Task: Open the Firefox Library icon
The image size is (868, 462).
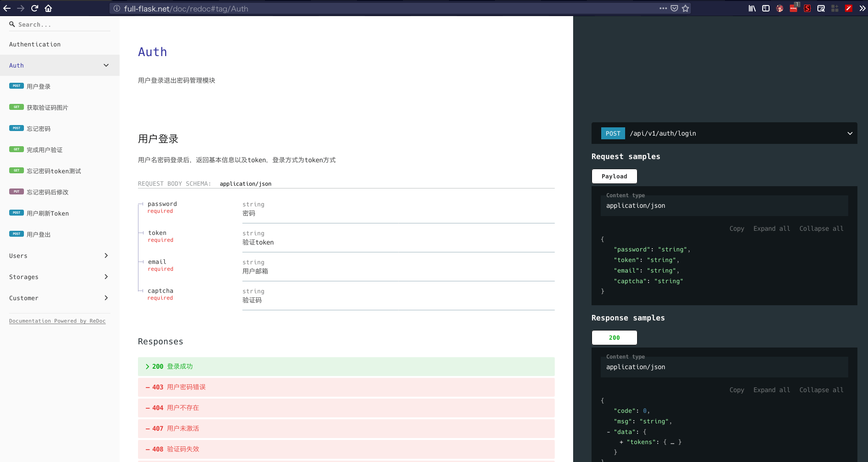Action: click(x=752, y=8)
